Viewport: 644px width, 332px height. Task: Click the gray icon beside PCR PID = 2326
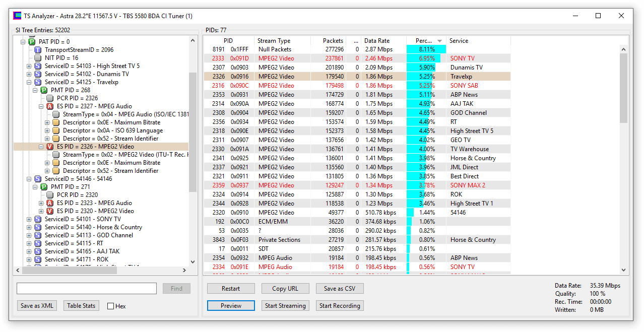pyautogui.click(x=50, y=98)
